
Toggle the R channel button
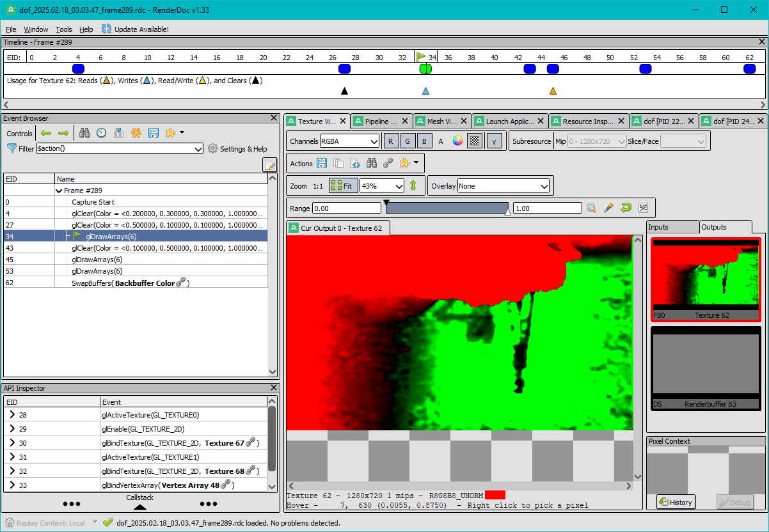pos(391,140)
